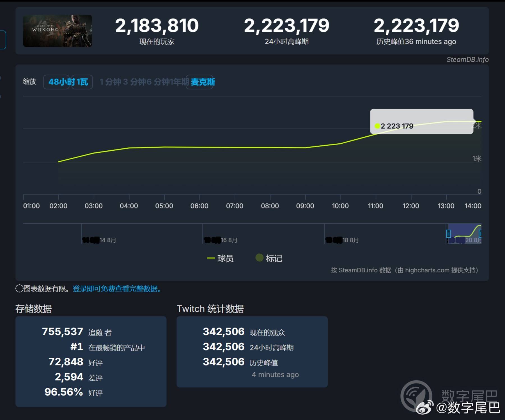505x420 pixels.
Task: Click the circular 数字尾巴 watermark logo
Action: point(416,396)
